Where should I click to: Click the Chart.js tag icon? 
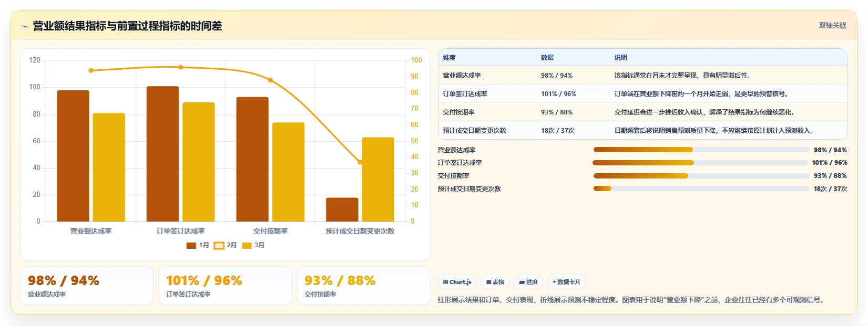445,282
